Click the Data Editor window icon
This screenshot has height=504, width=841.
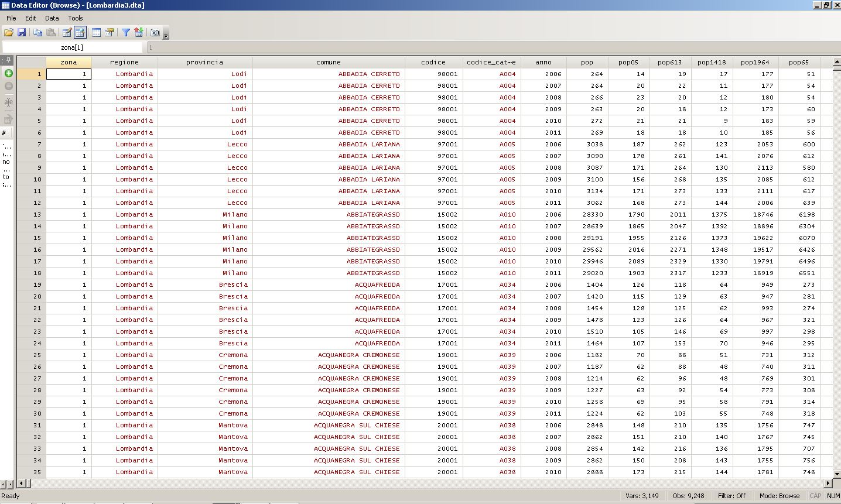[x=5, y=5]
